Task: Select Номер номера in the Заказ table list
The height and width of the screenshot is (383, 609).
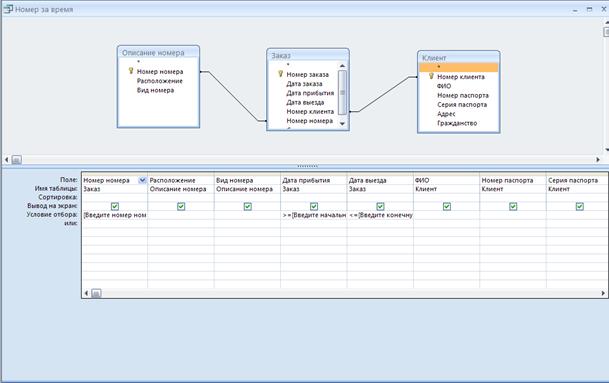Action: (309, 121)
